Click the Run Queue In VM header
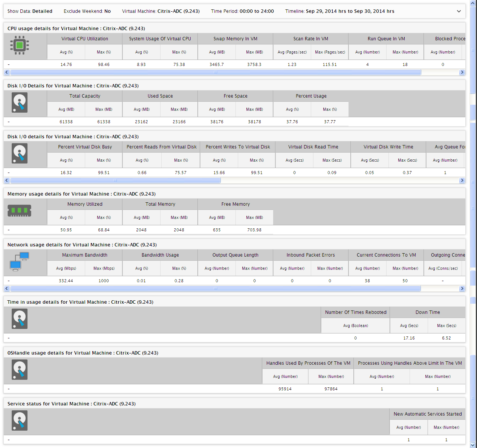Viewport: 477px width, 448px height. pos(386,39)
